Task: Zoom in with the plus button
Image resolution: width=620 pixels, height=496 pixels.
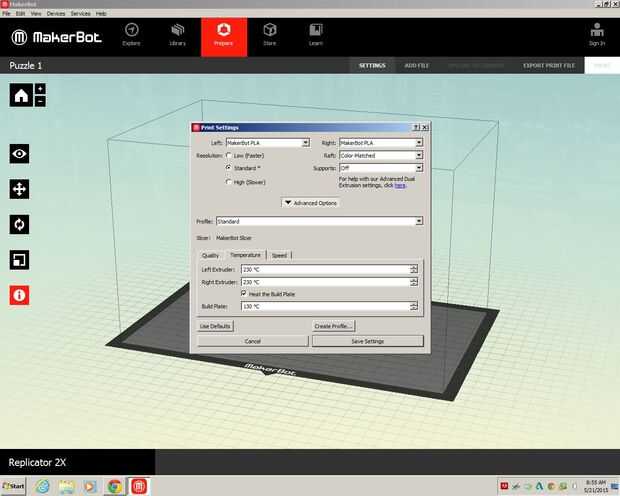Action: [40, 89]
